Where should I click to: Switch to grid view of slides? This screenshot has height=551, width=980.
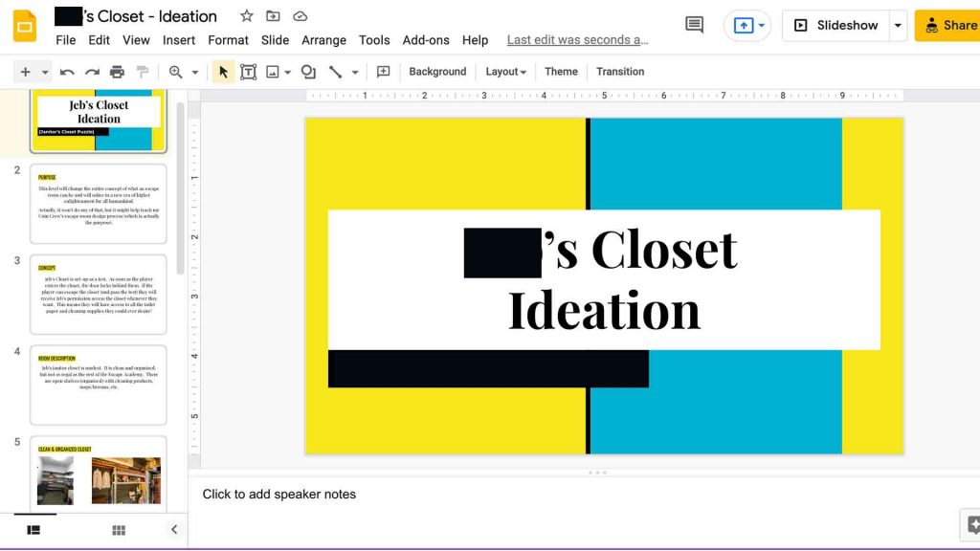118,529
